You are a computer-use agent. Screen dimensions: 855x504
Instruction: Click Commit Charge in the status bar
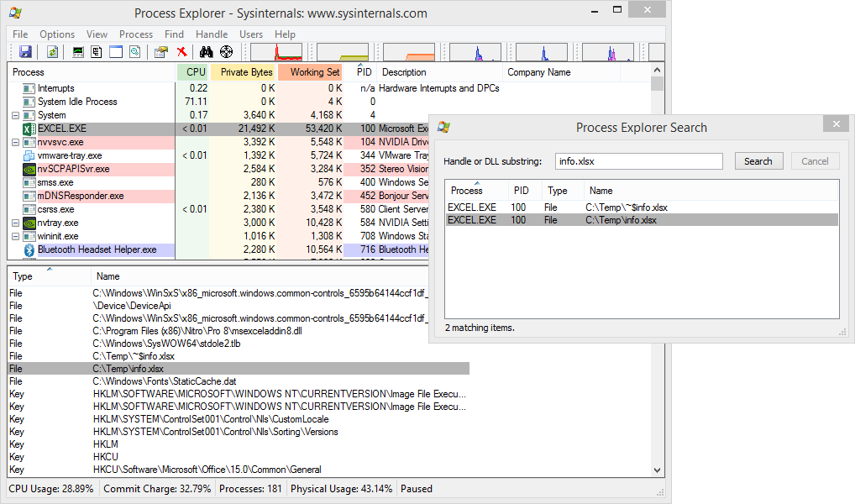[157, 489]
